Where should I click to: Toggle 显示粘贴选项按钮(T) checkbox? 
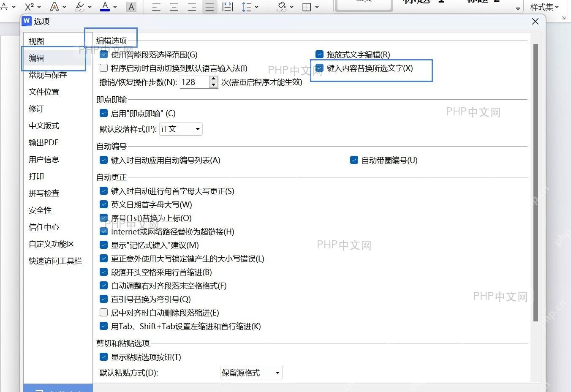pyautogui.click(x=103, y=357)
